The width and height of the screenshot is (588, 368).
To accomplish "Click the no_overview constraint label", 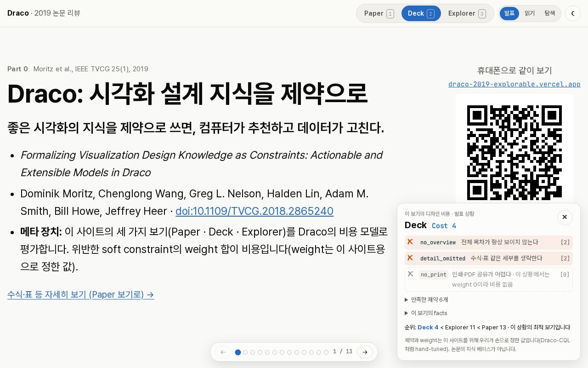I will tap(438, 242).
